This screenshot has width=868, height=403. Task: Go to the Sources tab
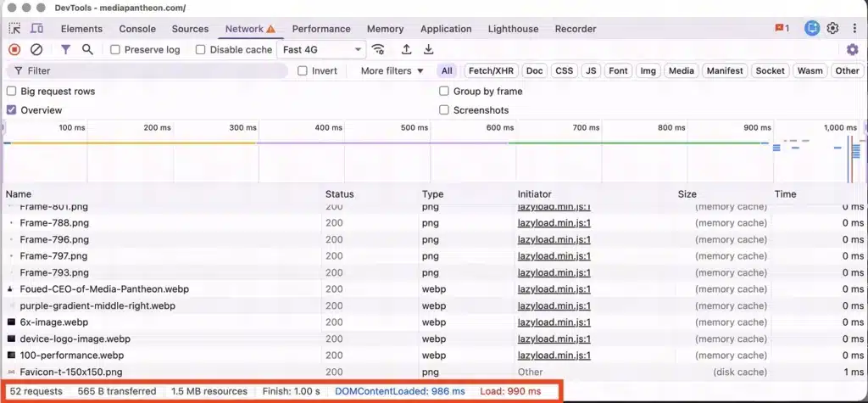[190, 29]
